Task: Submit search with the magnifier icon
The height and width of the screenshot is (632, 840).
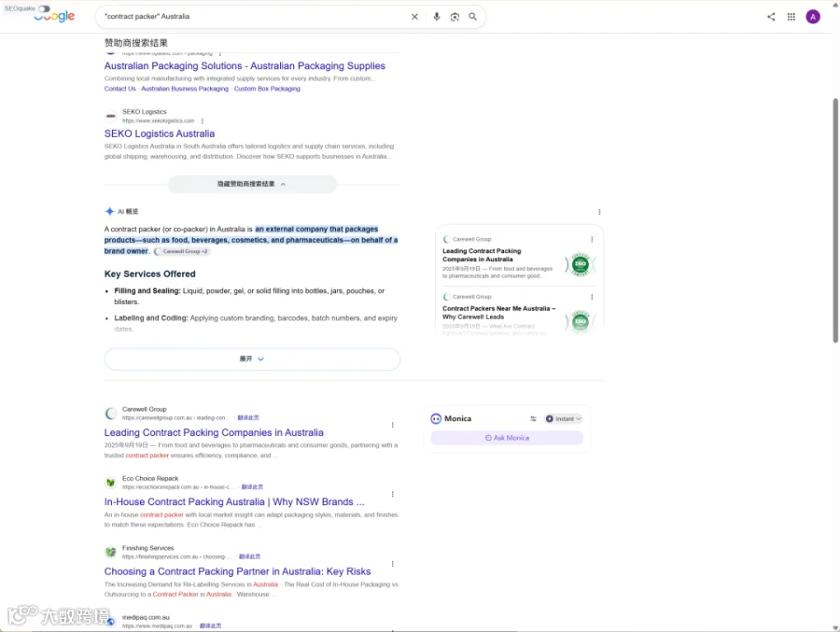Action: click(x=473, y=17)
